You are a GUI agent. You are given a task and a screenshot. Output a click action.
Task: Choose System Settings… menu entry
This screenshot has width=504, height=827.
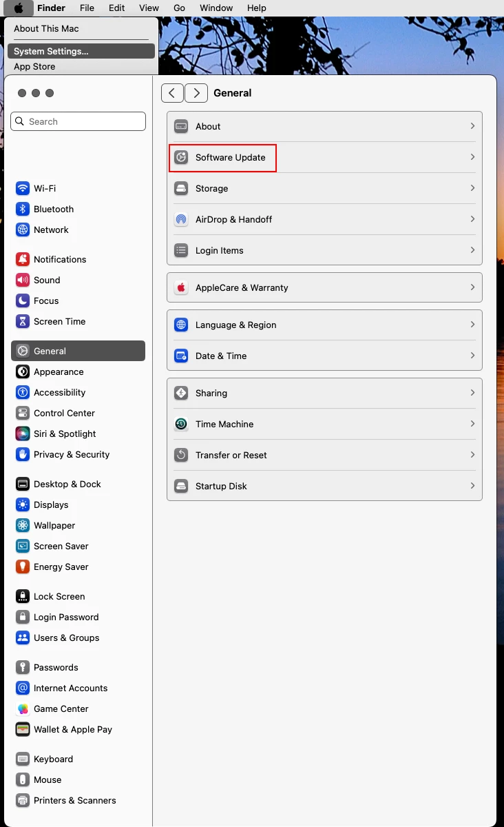click(x=81, y=51)
